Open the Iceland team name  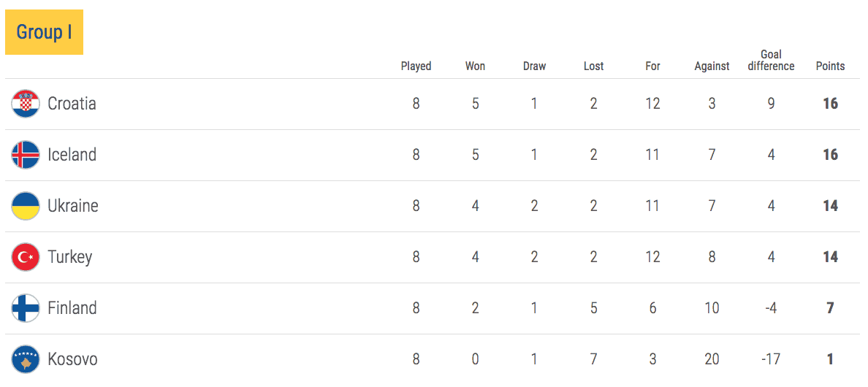[x=72, y=154]
